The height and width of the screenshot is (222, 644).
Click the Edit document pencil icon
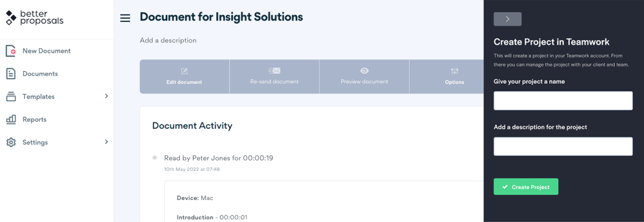[x=184, y=71]
